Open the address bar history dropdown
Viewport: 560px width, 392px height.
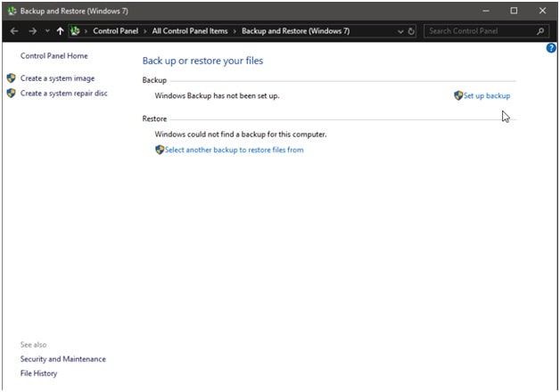pyautogui.click(x=400, y=31)
